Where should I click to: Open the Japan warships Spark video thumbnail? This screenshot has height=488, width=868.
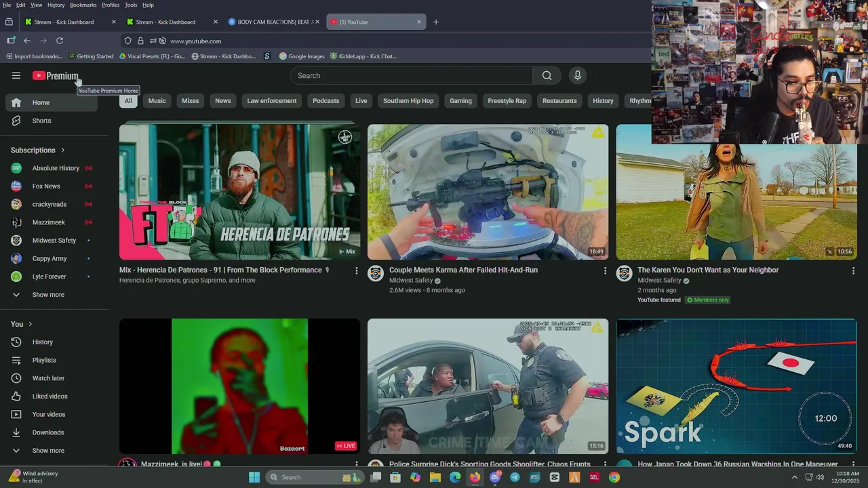pyautogui.click(x=736, y=386)
